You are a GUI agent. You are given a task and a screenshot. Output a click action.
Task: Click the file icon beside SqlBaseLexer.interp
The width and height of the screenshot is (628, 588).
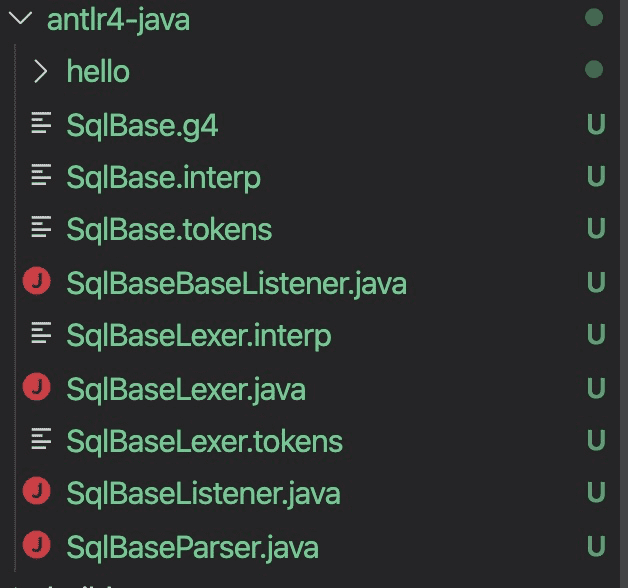(x=41, y=334)
